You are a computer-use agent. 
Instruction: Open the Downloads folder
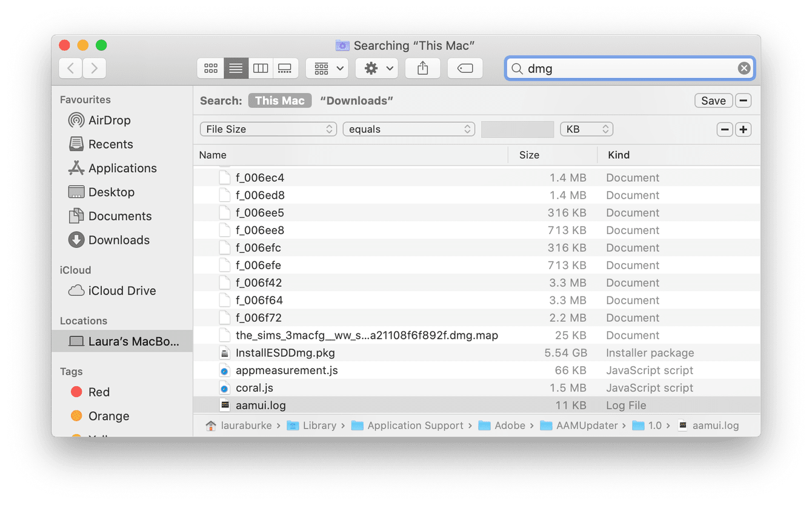point(119,240)
